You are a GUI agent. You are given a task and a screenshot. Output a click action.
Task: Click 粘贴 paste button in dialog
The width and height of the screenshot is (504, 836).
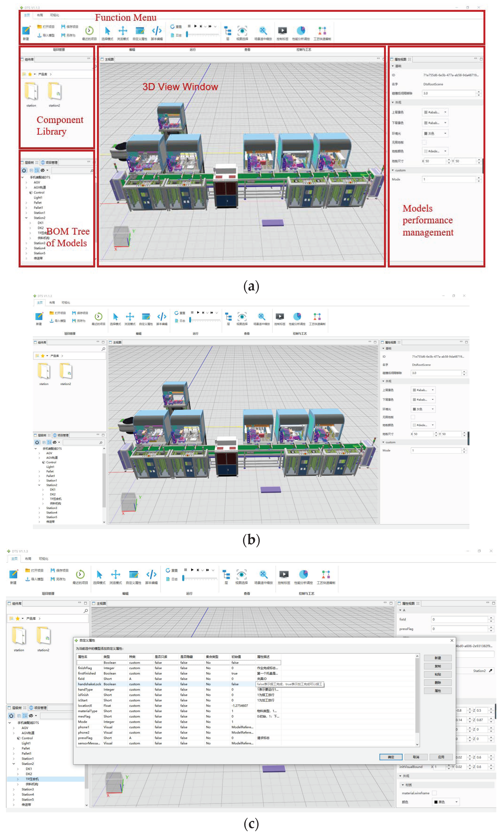click(438, 674)
